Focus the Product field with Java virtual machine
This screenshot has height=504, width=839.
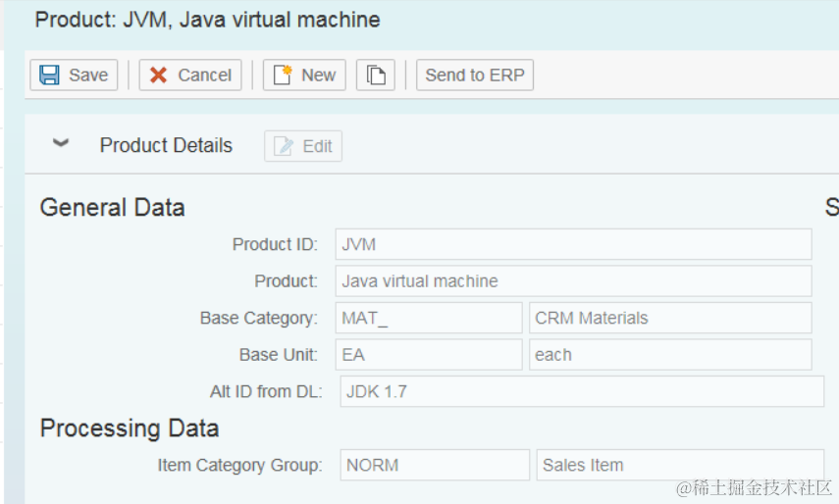[x=573, y=281]
